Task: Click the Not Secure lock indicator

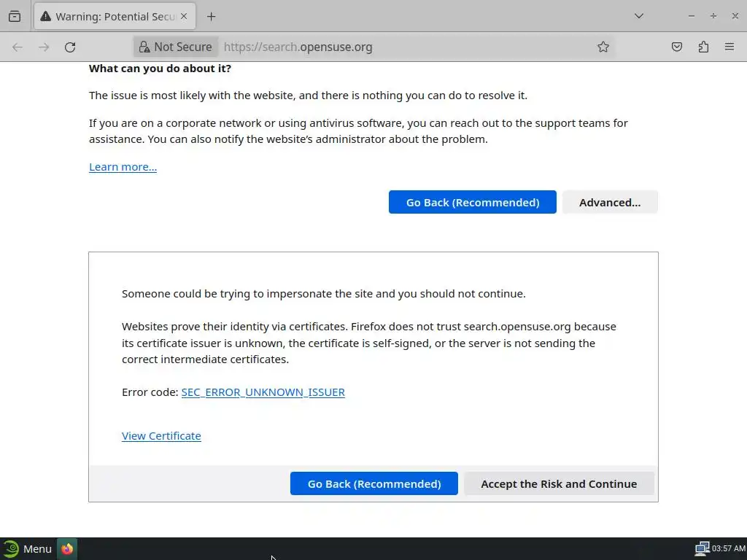Action: (175, 47)
